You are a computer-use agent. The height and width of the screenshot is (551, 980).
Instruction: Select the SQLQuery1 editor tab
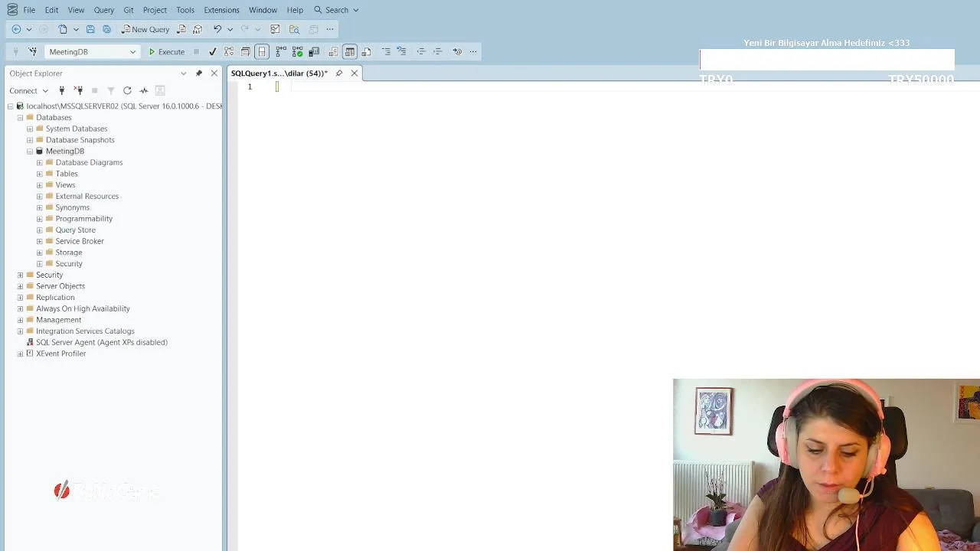(279, 73)
